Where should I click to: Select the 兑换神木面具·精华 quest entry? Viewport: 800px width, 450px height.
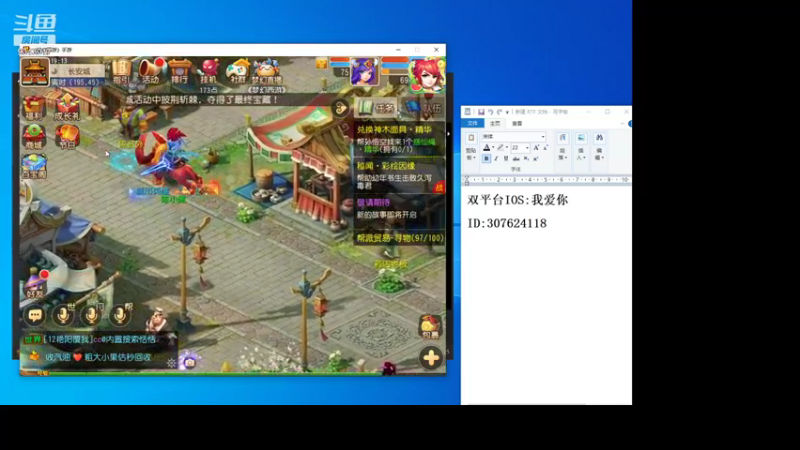[399, 139]
